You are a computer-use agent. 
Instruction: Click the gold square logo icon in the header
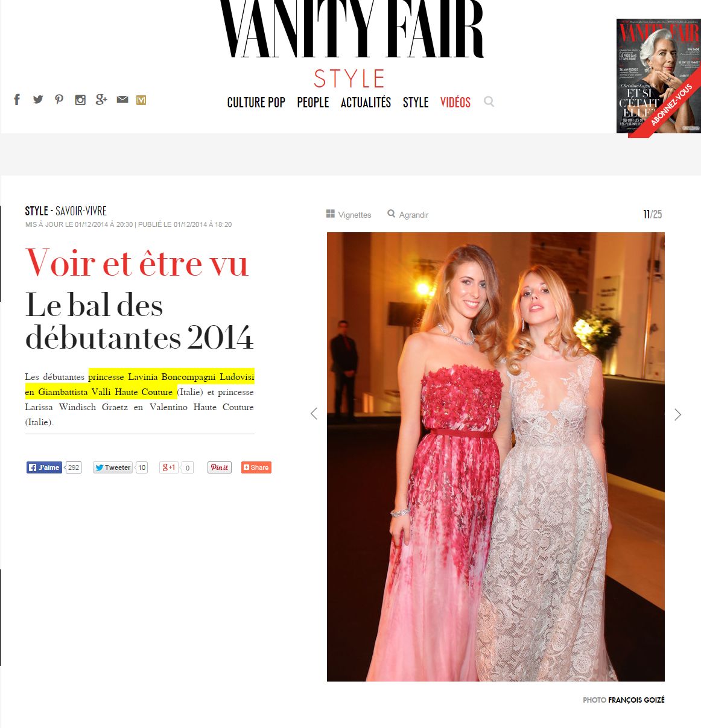(x=141, y=100)
